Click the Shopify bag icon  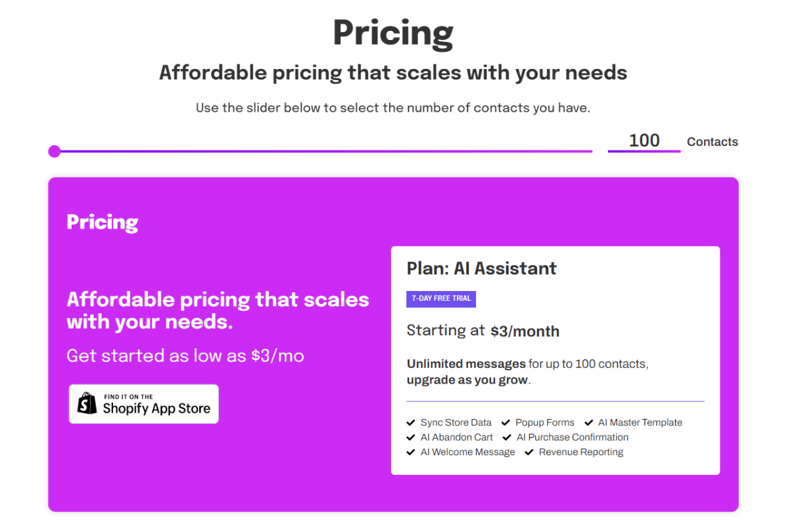click(x=87, y=404)
